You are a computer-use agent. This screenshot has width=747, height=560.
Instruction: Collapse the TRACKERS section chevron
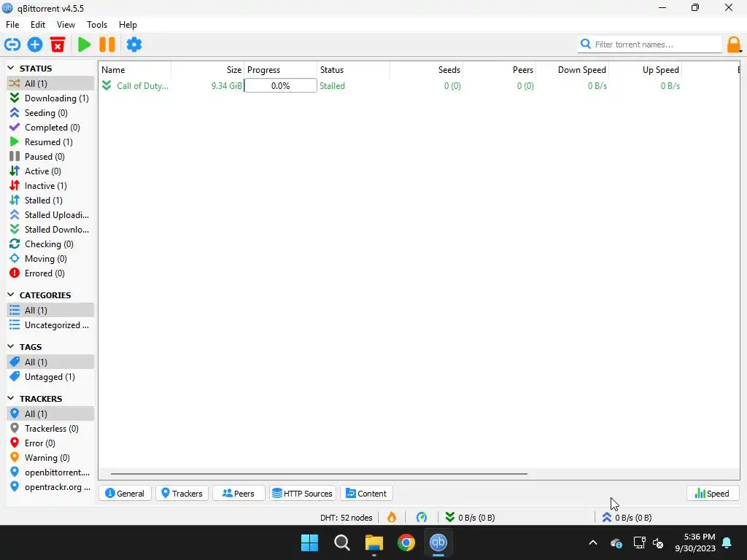[x=11, y=399]
